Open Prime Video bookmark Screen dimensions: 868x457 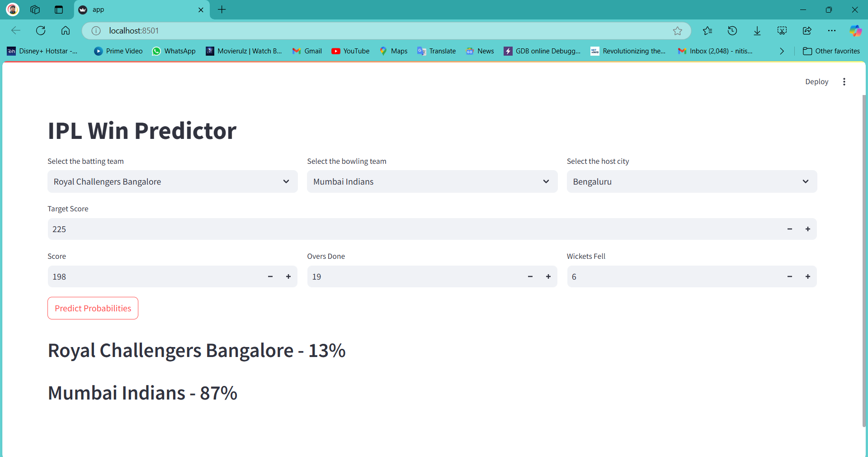click(x=118, y=51)
